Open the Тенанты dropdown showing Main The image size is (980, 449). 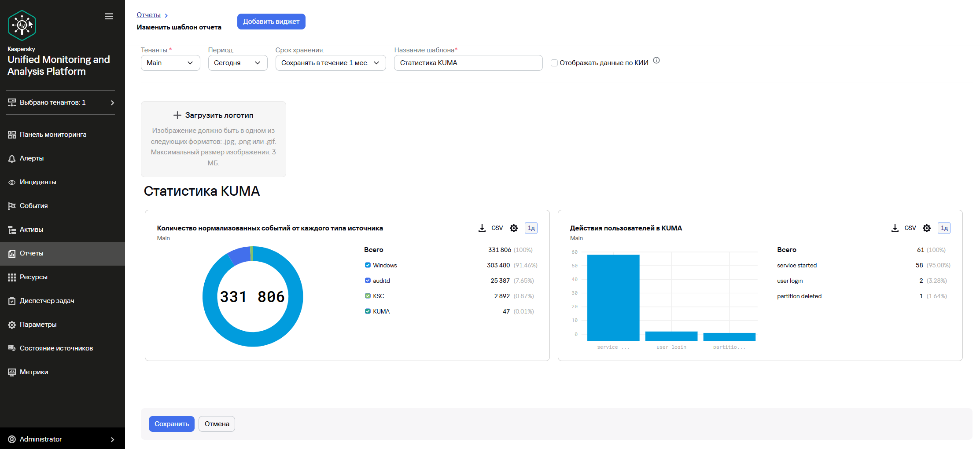click(170, 63)
